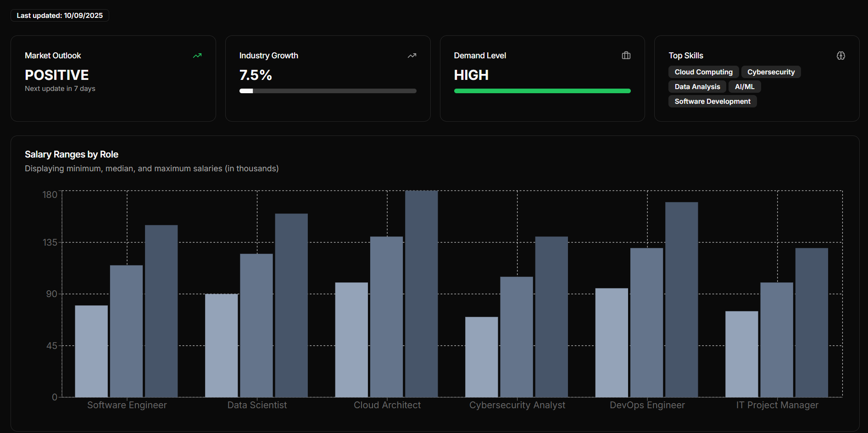Open the Software Development skill badge

pos(712,101)
